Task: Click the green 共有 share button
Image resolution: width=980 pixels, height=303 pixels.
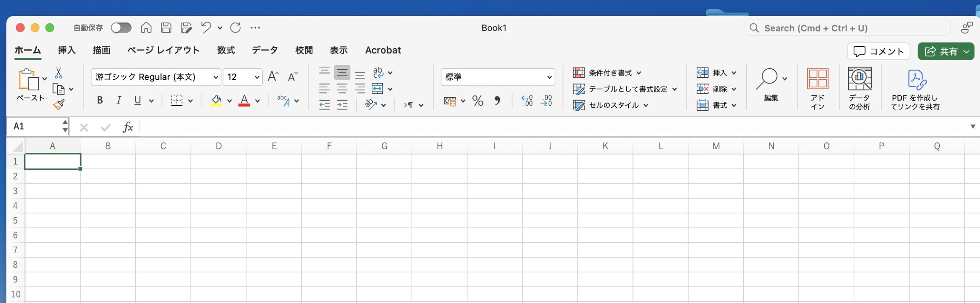Action: [x=946, y=51]
